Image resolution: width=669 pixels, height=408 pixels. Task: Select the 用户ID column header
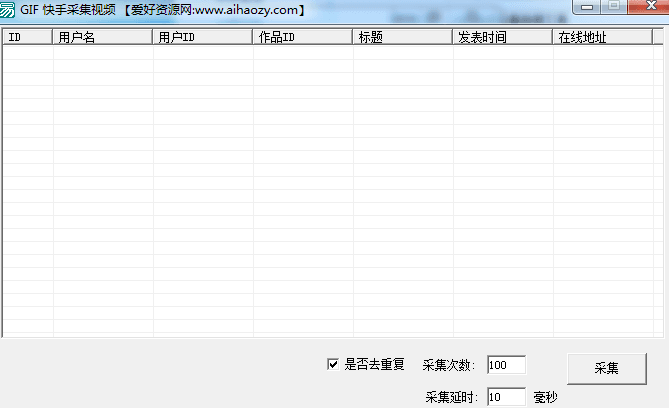[203, 37]
